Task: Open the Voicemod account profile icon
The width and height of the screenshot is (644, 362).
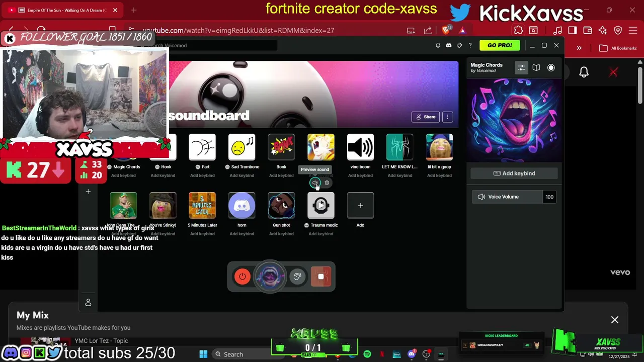Action: point(88,302)
